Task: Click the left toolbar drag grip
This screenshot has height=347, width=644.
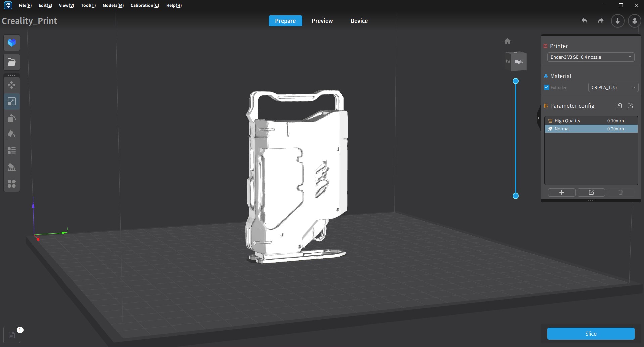Action: (x=12, y=75)
